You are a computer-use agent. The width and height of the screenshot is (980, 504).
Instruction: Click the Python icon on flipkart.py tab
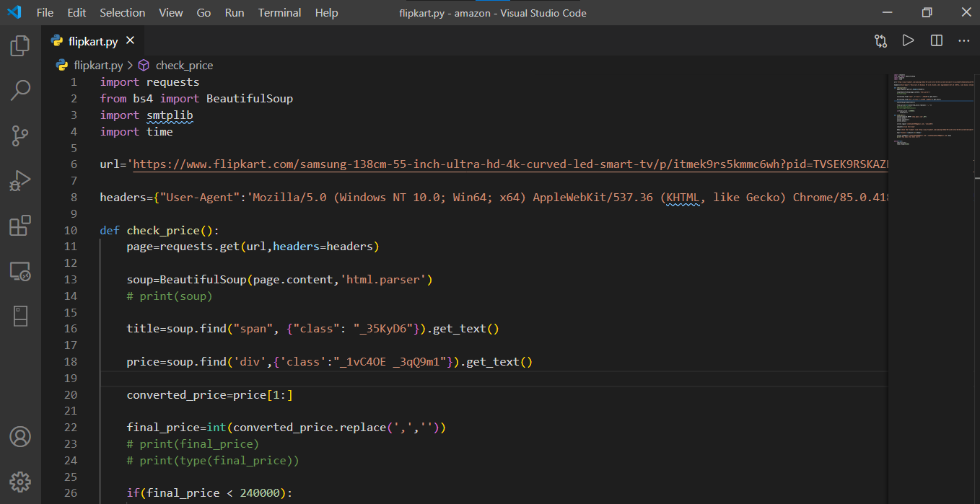56,41
